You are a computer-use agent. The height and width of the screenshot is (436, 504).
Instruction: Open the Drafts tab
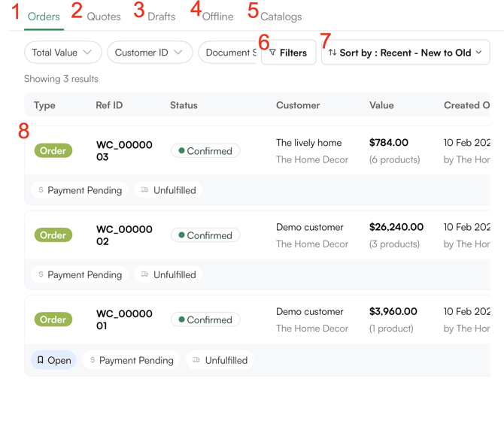(162, 17)
